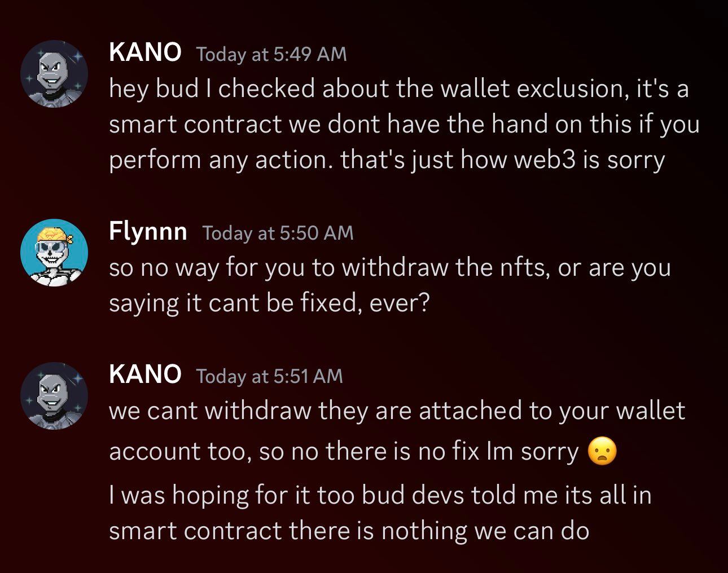Open KANO's profile from the 5:51 AM username
This screenshot has height=573, width=728.
click(x=145, y=374)
